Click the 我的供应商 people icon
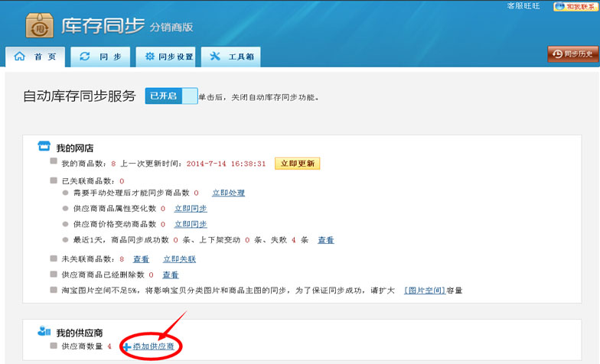This screenshot has width=600, height=364. [x=44, y=330]
